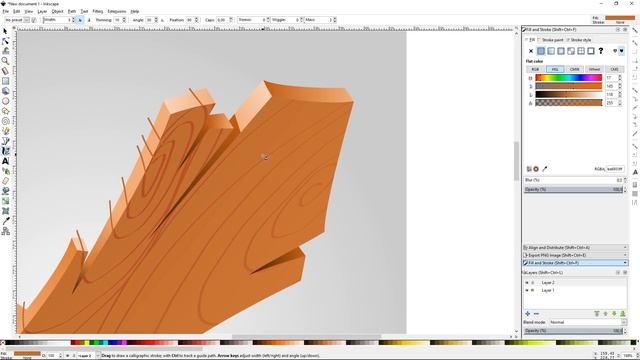Select the Ellipse tool
Image resolution: width=640 pixels, height=360 pixels.
pyautogui.click(x=5, y=101)
